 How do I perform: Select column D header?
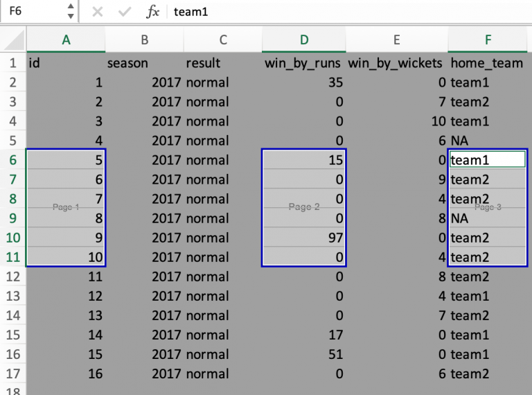[x=304, y=40]
